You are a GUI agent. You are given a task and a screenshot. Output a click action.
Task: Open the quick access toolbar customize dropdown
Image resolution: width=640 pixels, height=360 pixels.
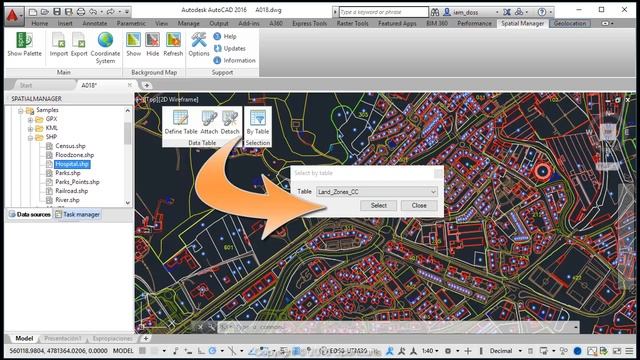(x=127, y=12)
